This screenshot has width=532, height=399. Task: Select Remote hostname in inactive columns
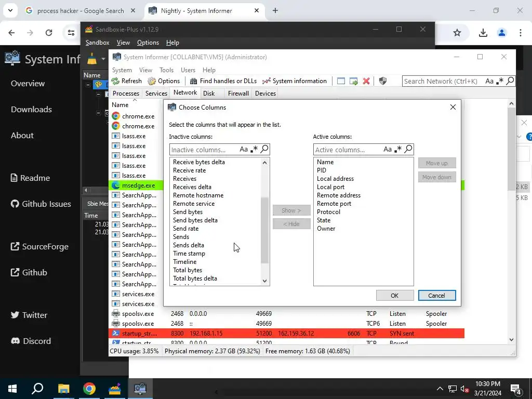pyautogui.click(x=198, y=195)
